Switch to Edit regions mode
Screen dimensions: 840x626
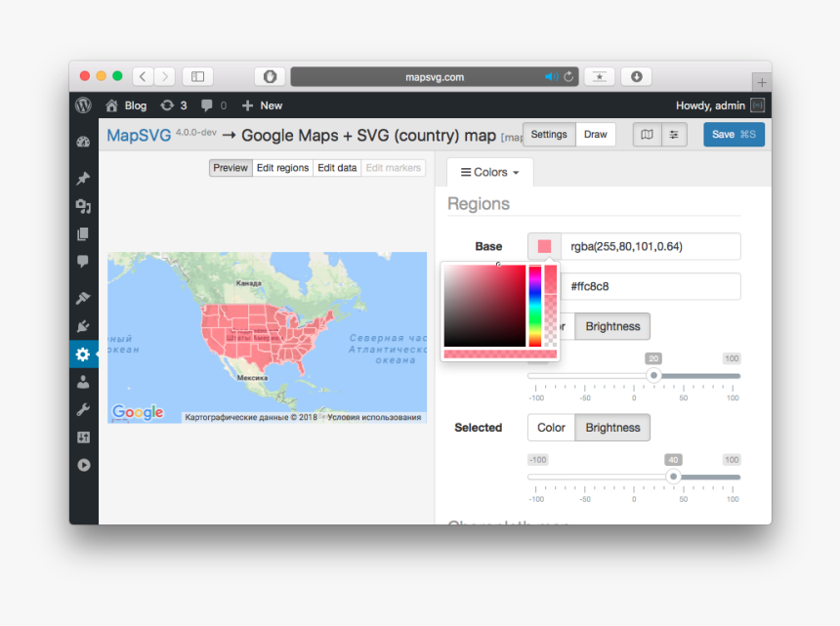pyautogui.click(x=283, y=168)
